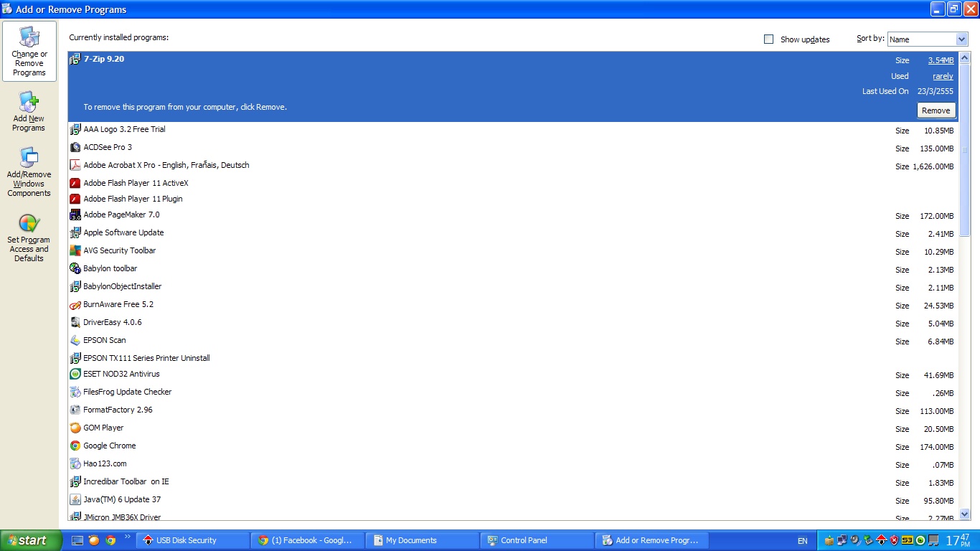This screenshot has width=980, height=551.
Task: Click the 3.54MB size link
Action: click(941, 61)
